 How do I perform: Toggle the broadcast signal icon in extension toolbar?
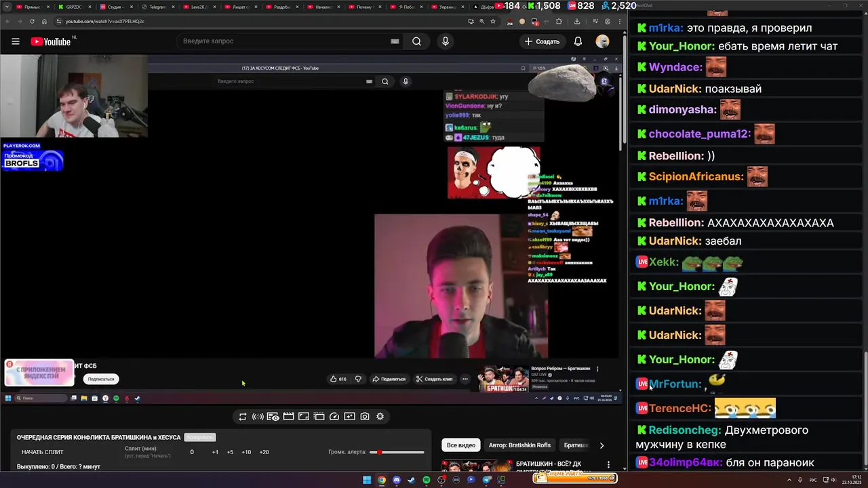click(258, 416)
